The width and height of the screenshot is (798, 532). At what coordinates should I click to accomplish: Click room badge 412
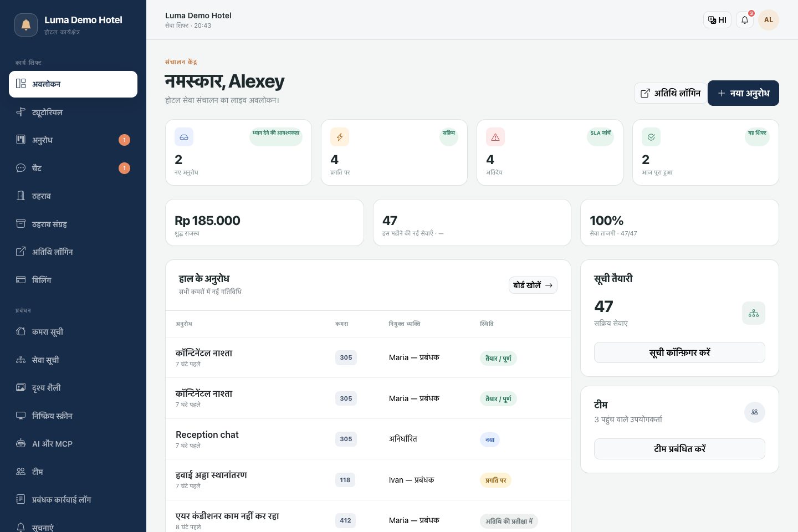coord(345,520)
